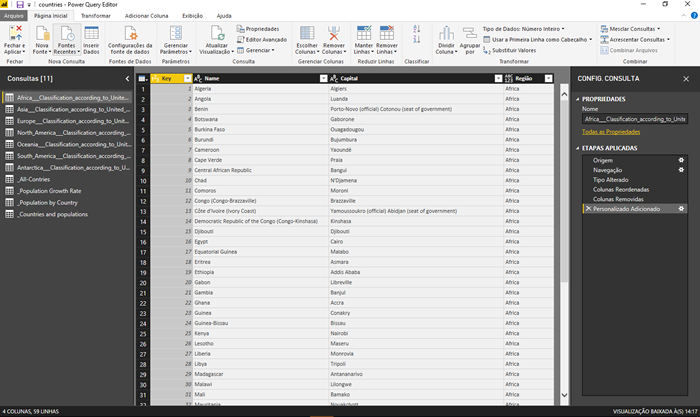Click Remover Colunas icon
Screen dimensions: 700x417
pos(333,33)
